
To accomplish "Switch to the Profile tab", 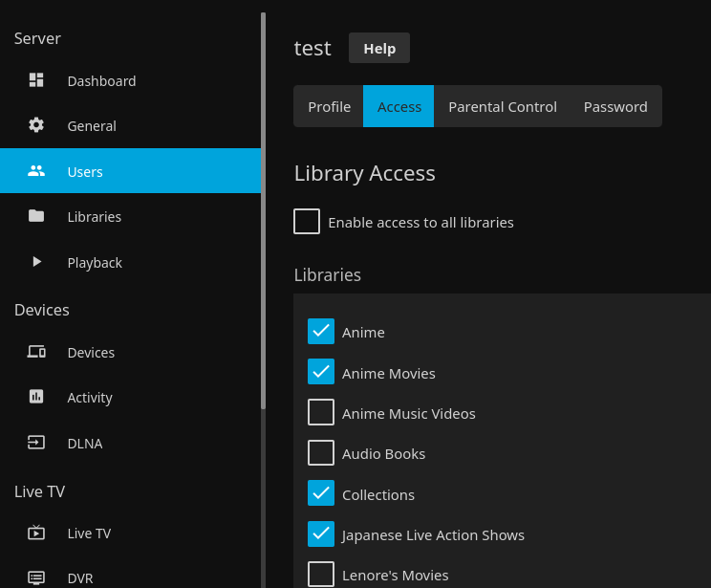I will tap(329, 106).
